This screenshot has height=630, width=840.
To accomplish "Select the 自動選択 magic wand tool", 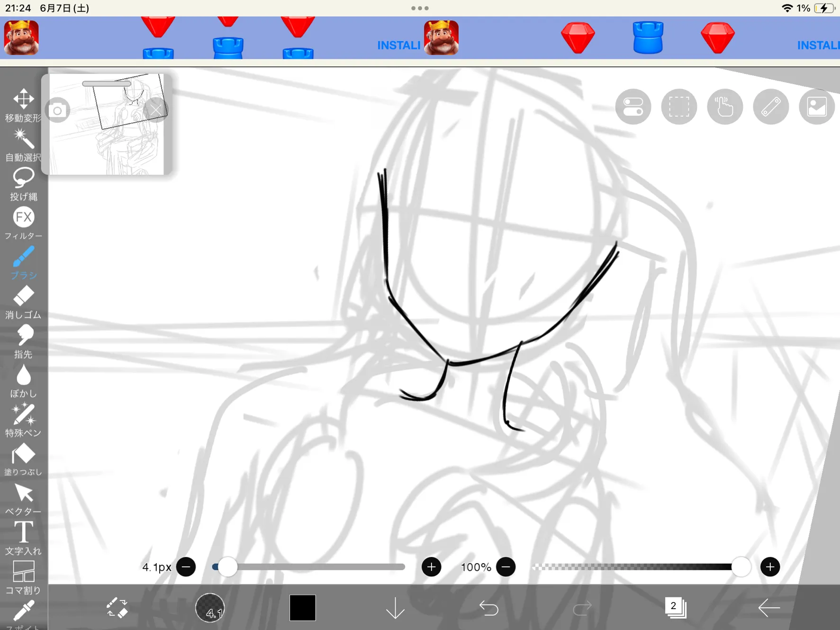I will click(23, 144).
